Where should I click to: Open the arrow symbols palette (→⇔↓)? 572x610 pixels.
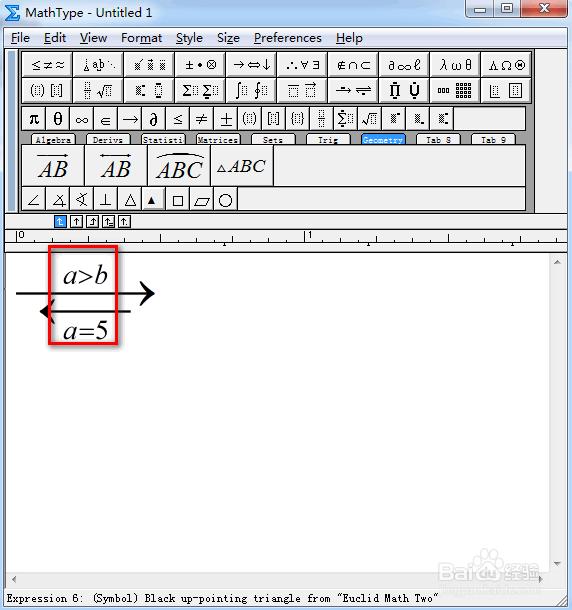tap(251, 65)
